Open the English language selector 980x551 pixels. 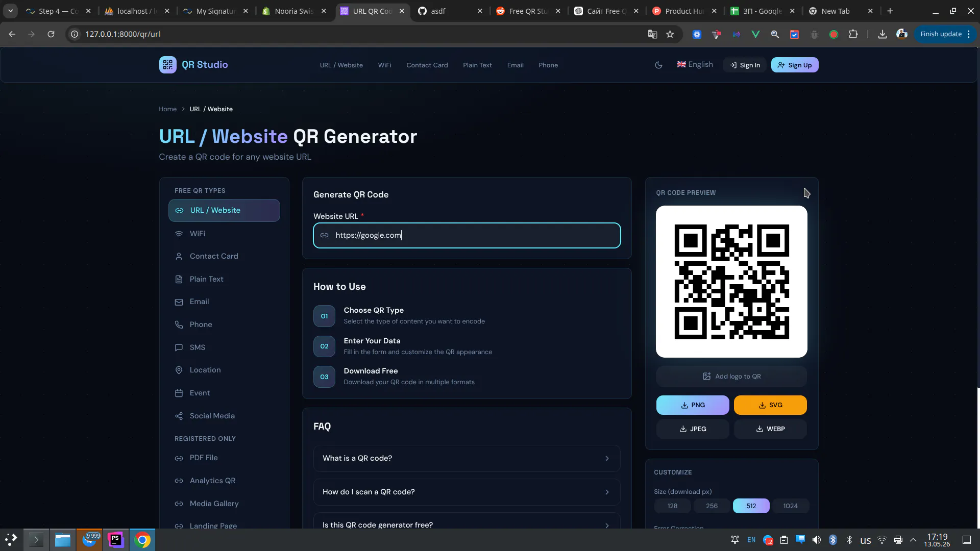tap(695, 64)
